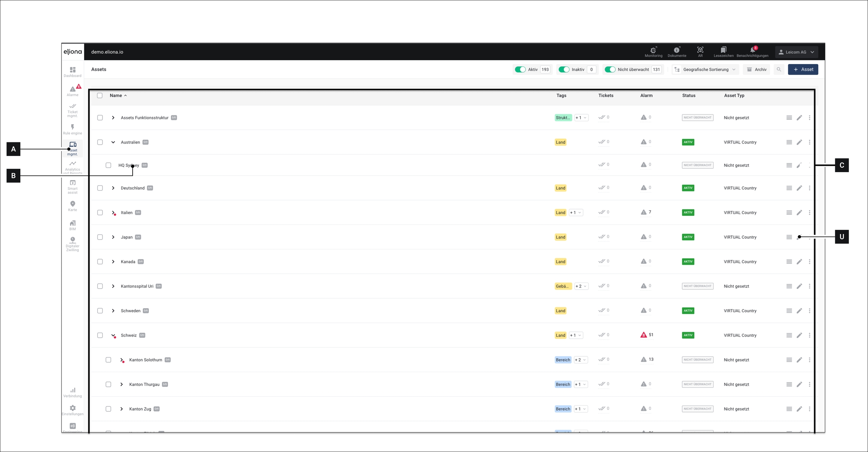
Task: Open Benachrichtigungen bell icon
Action: coord(752,52)
